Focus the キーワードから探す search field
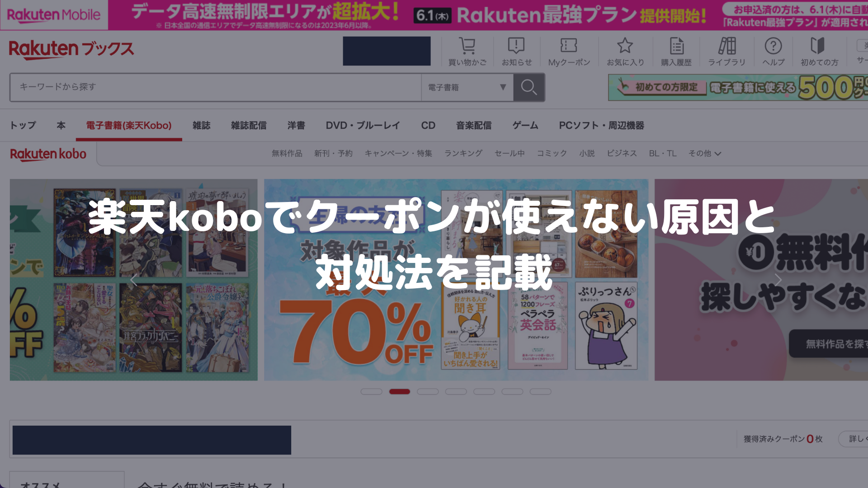 tap(216, 87)
